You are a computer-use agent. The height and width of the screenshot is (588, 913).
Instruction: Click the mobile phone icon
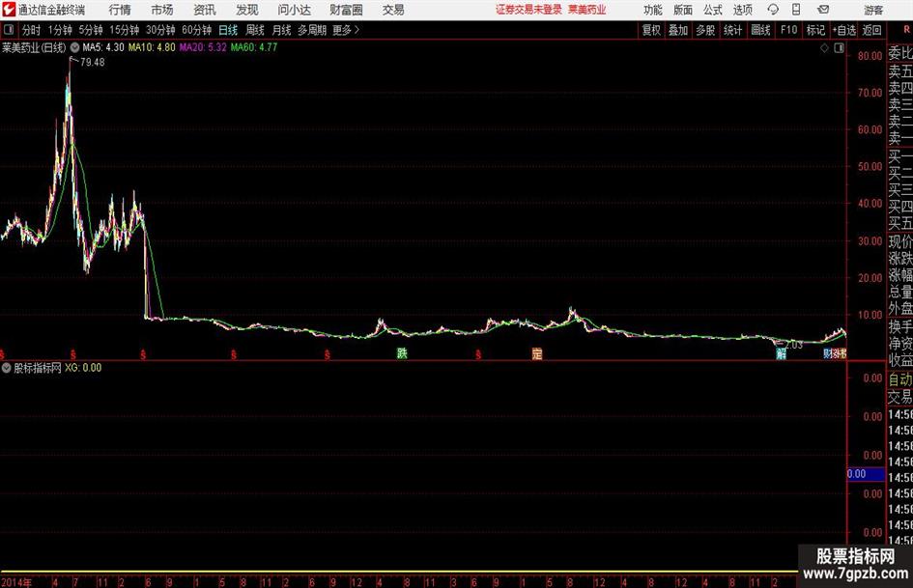796,10
